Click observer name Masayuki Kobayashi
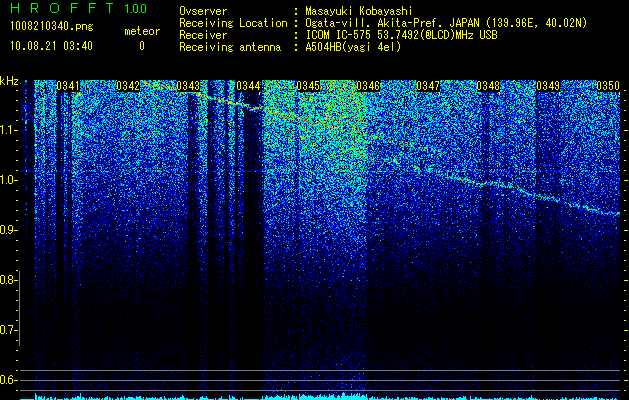This screenshot has width=629, height=400. point(359,11)
